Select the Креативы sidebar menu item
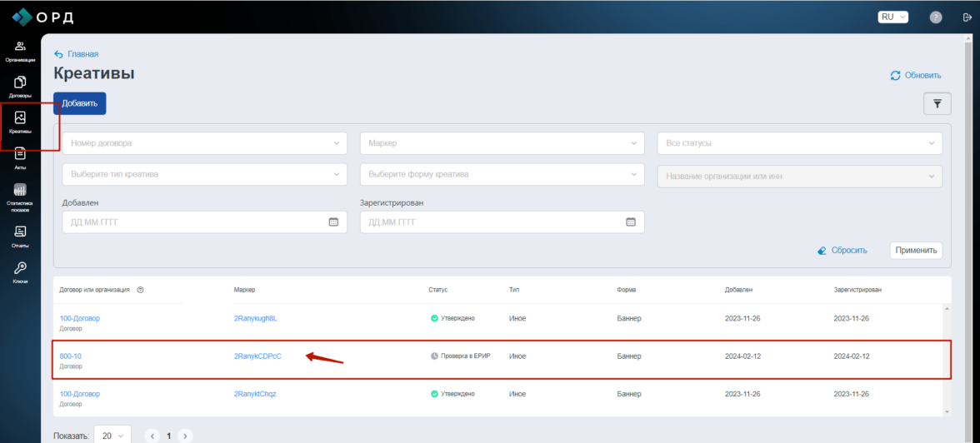Viewport: 980px width, 443px height. pyautogui.click(x=20, y=122)
